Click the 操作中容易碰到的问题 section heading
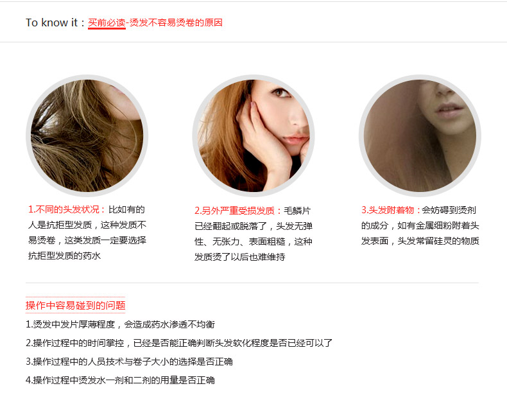 (75, 305)
